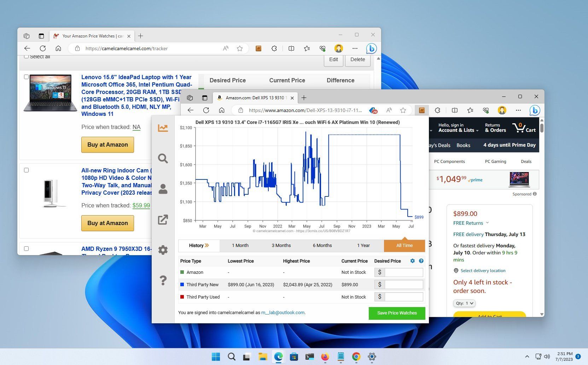This screenshot has height=365, width=588.
Task: Open the Camelizer settings gear icon
Action: point(163,250)
